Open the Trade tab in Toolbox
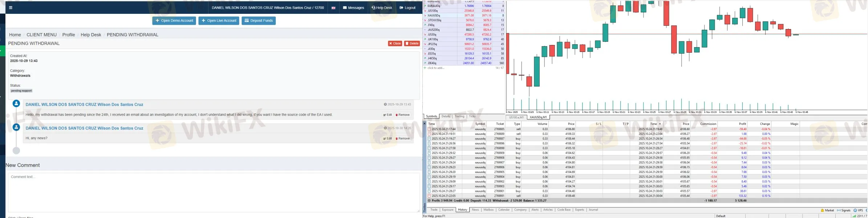The width and height of the screenshot is (868, 218). tap(434, 210)
